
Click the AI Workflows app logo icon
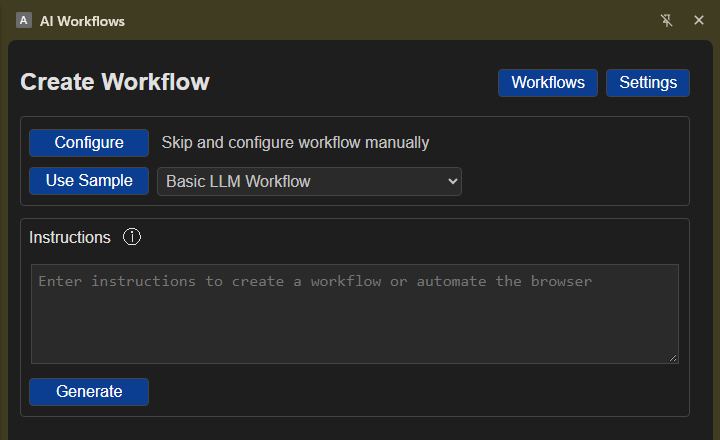[x=24, y=20]
